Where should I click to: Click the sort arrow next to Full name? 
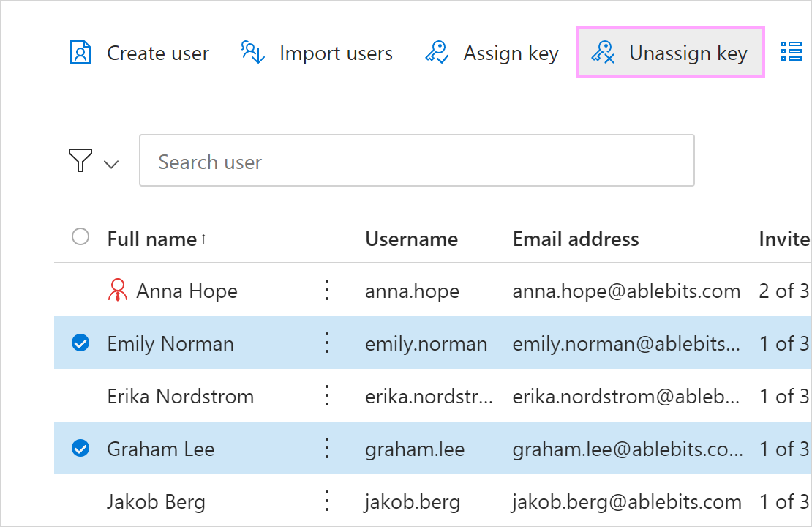[x=203, y=239]
